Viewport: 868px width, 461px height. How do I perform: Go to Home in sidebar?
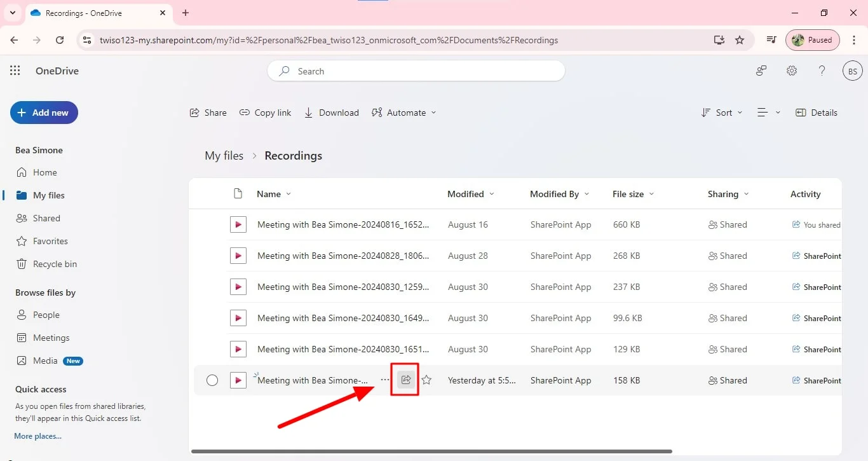click(x=36, y=172)
